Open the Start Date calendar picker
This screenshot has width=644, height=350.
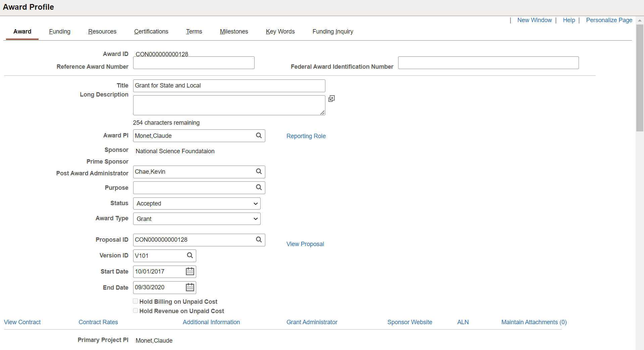(x=190, y=271)
